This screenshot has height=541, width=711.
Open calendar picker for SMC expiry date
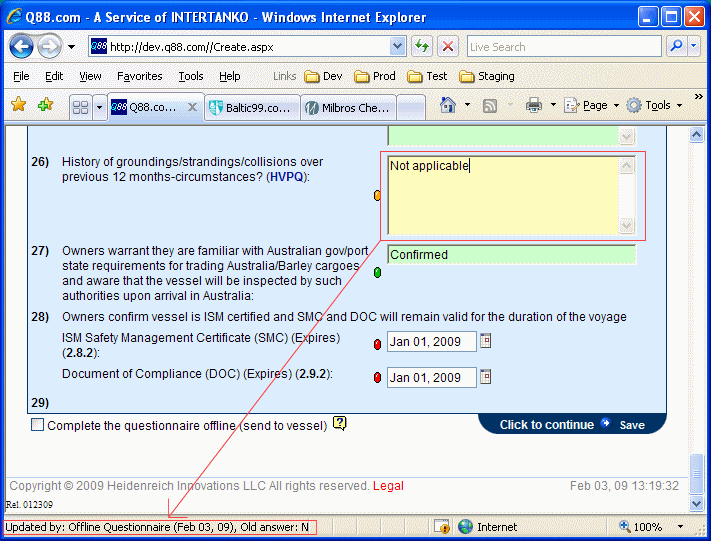click(486, 342)
